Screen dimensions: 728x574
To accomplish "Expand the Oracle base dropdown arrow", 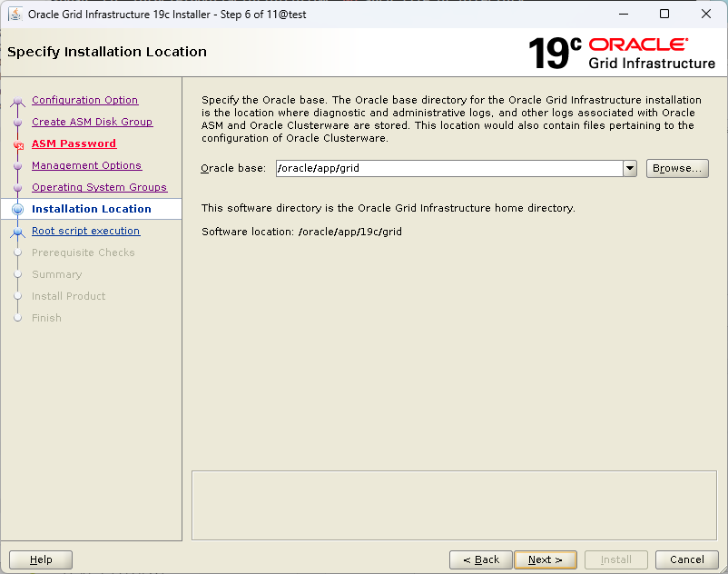I will click(x=630, y=168).
